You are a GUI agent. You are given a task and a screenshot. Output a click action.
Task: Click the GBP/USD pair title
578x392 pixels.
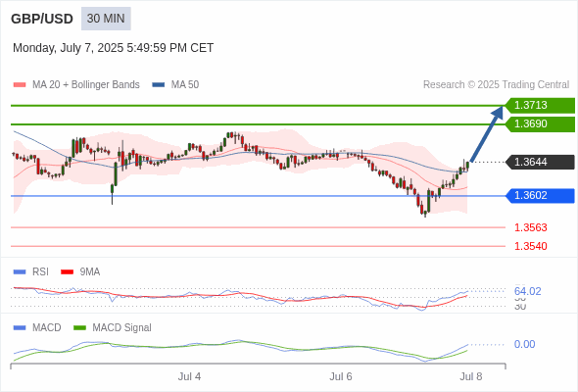tap(42, 19)
